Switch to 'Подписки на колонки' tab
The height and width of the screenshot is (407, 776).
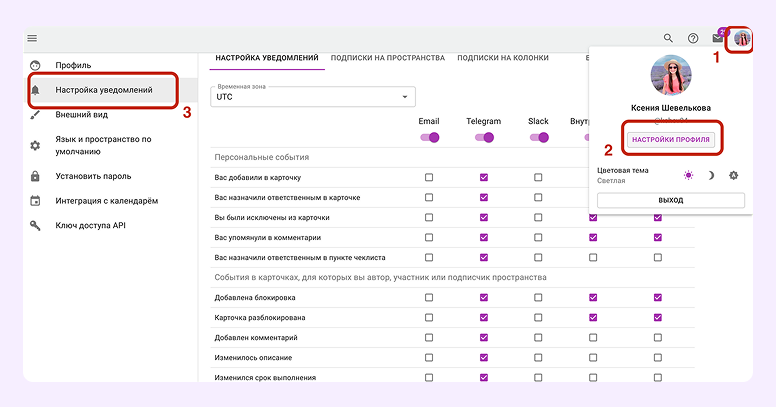point(503,58)
